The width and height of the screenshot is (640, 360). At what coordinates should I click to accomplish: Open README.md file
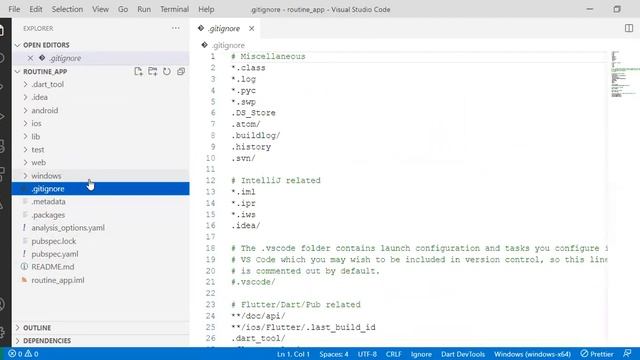(100, 267)
